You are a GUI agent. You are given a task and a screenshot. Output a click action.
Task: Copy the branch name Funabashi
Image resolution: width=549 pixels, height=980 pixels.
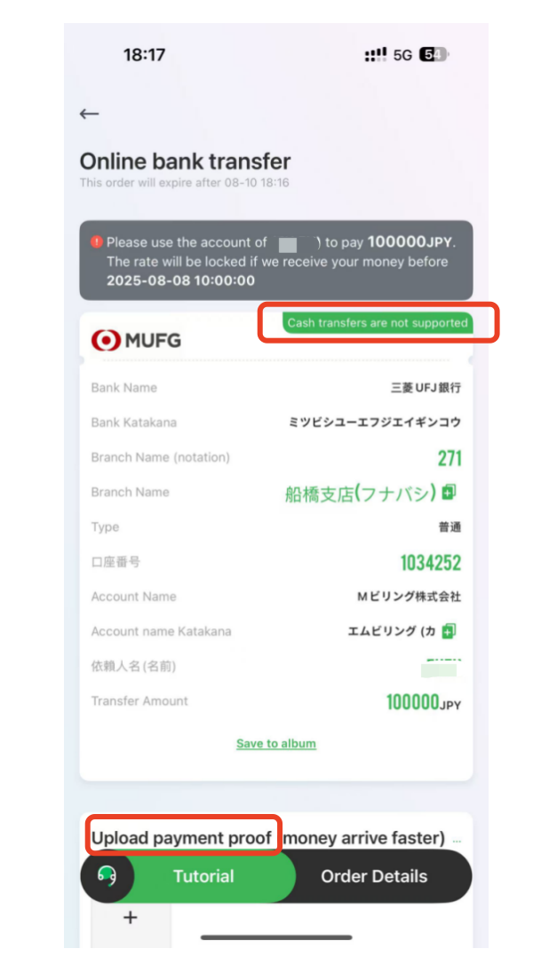coord(449,493)
